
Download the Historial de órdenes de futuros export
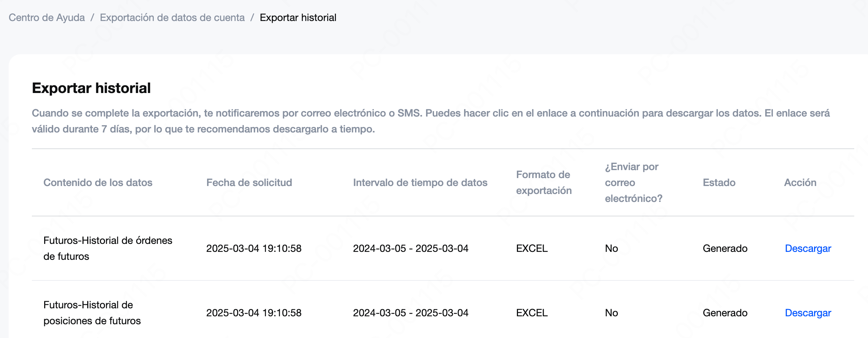[x=808, y=248]
